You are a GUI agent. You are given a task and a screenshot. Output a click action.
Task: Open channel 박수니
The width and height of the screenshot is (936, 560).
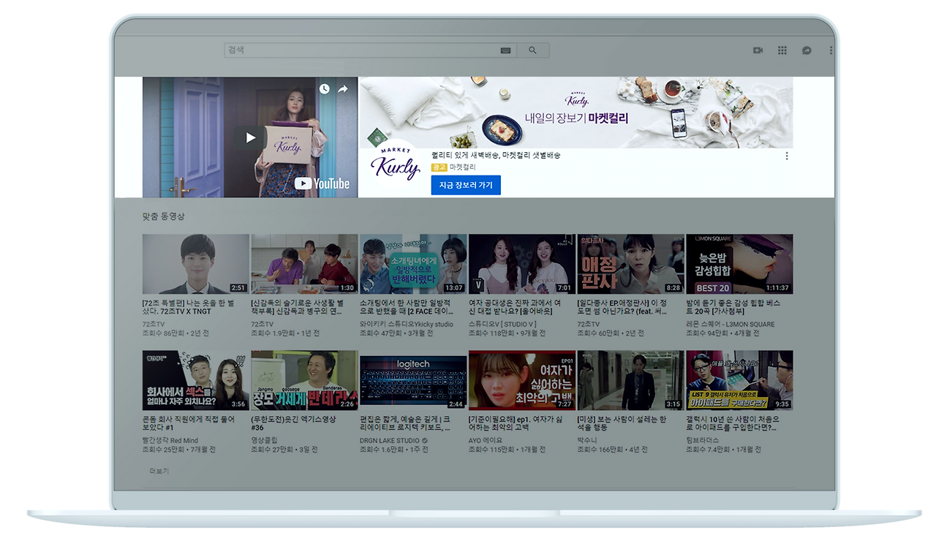pyautogui.click(x=587, y=441)
